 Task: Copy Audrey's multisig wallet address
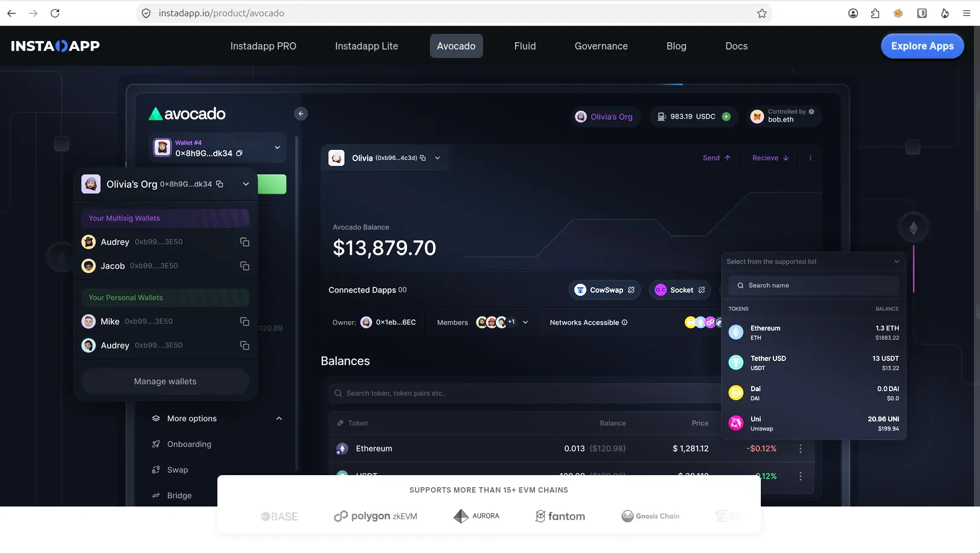coord(245,242)
